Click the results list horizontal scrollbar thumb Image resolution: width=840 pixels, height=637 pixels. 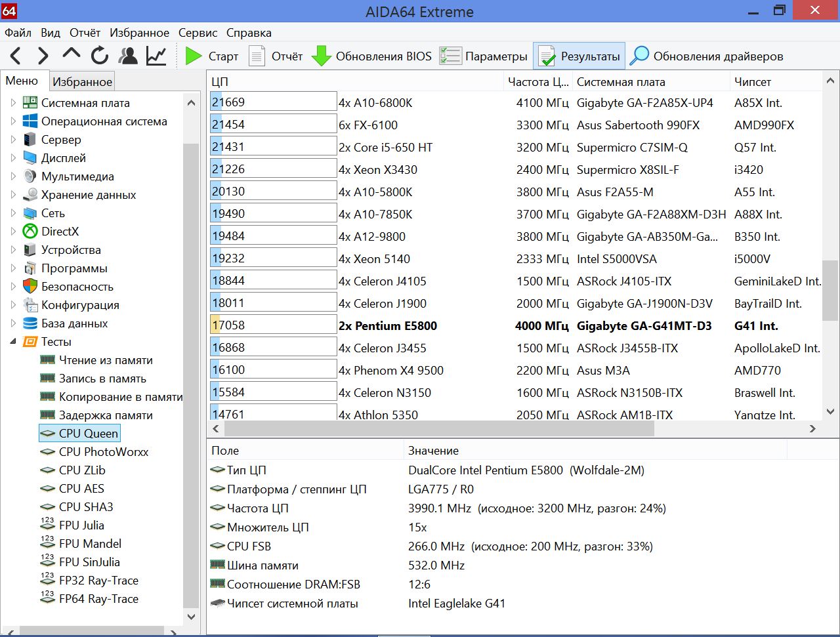pyautogui.click(x=439, y=429)
